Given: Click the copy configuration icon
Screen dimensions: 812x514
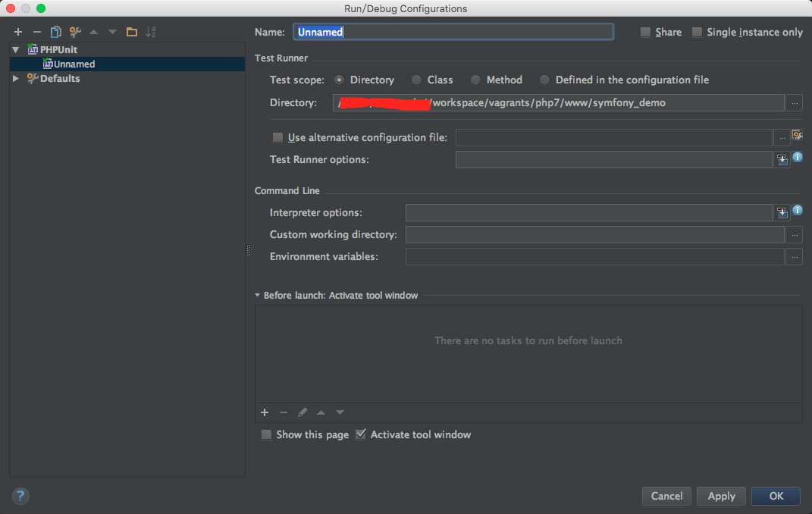Looking at the screenshot, I should coord(55,32).
